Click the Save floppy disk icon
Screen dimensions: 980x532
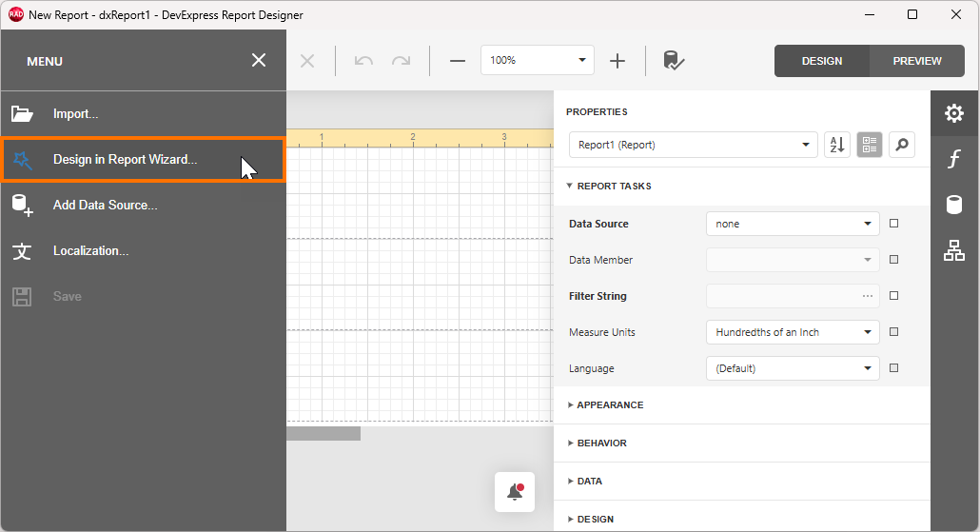click(x=22, y=297)
